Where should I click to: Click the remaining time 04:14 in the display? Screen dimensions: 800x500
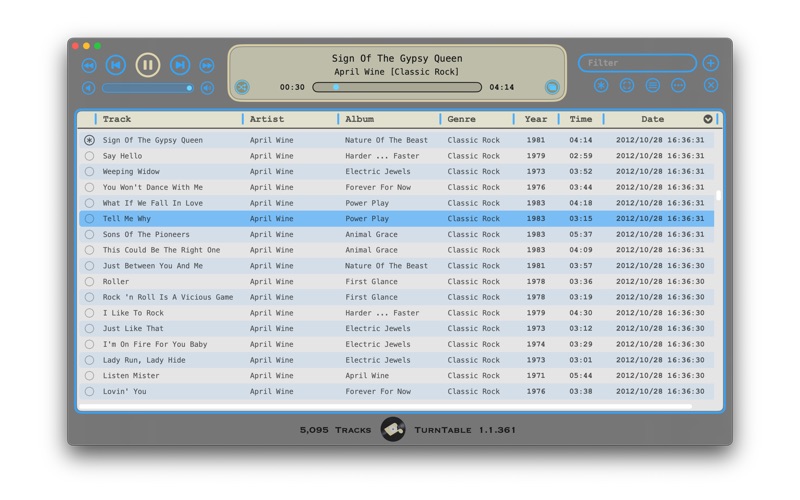tap(502, 87)
